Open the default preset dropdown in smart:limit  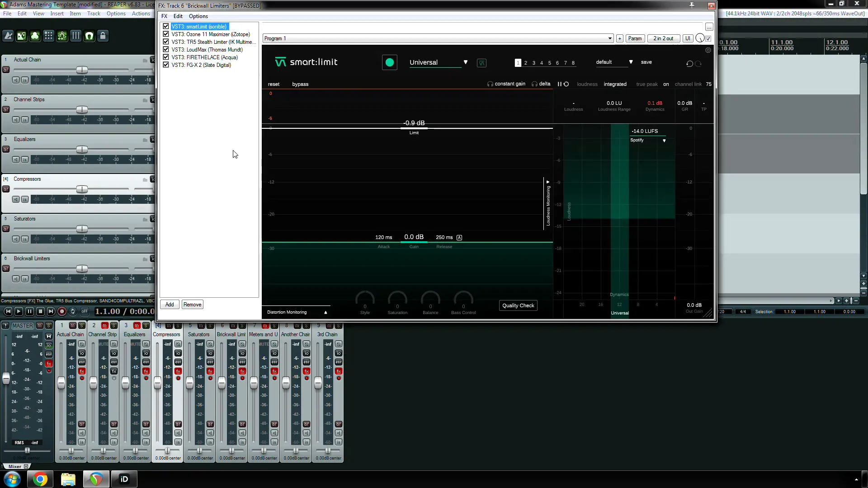point(614,62)
